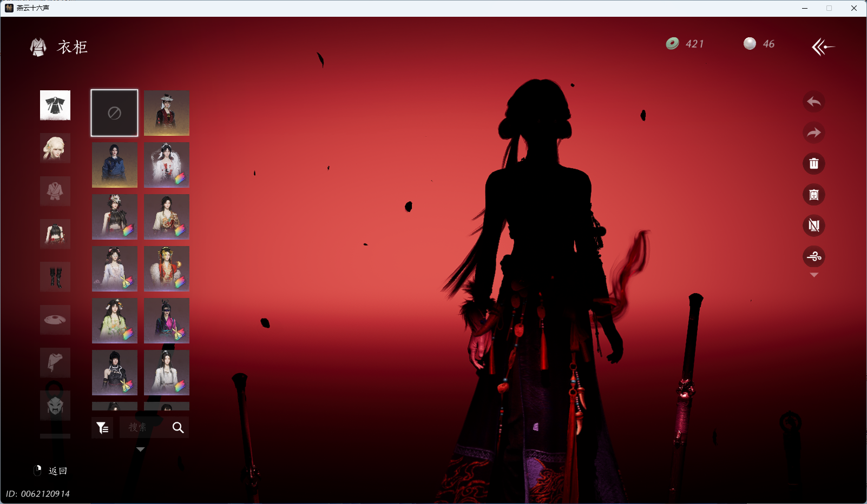This screenshot has height=504, width=867.
Task: Open the outfit filter list icon
Action: pyautogui.click(x=102, y=428)
